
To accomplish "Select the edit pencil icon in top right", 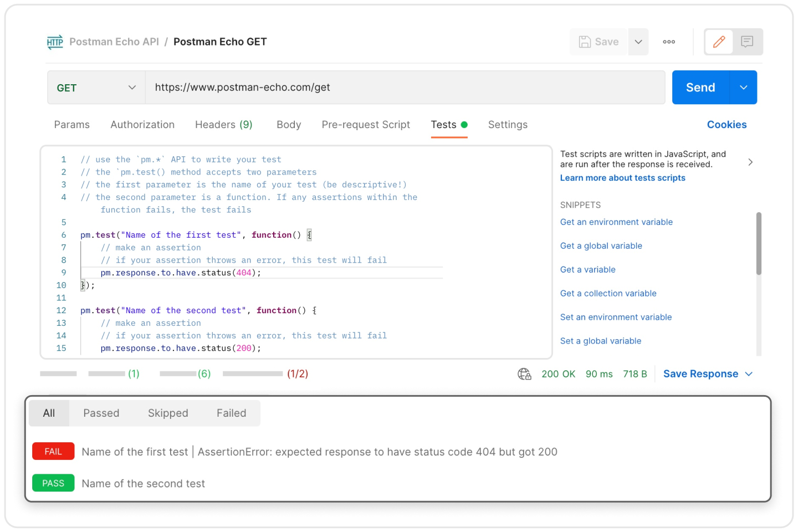I will point(719,42).
